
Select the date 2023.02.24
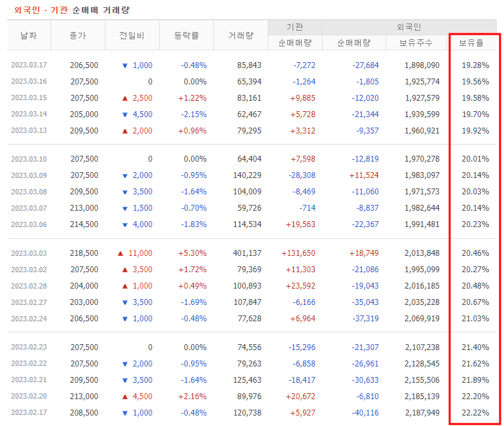29,319
